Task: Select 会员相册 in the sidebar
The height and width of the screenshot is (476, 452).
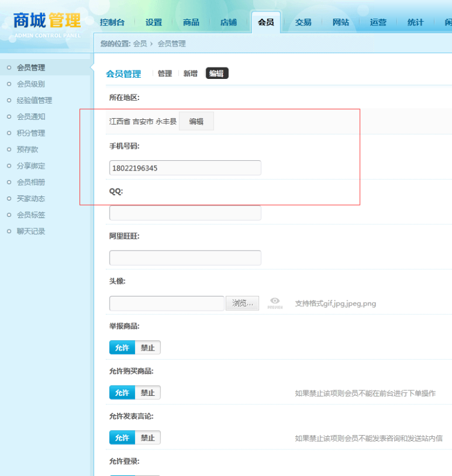Action: [x=31, y=182]
